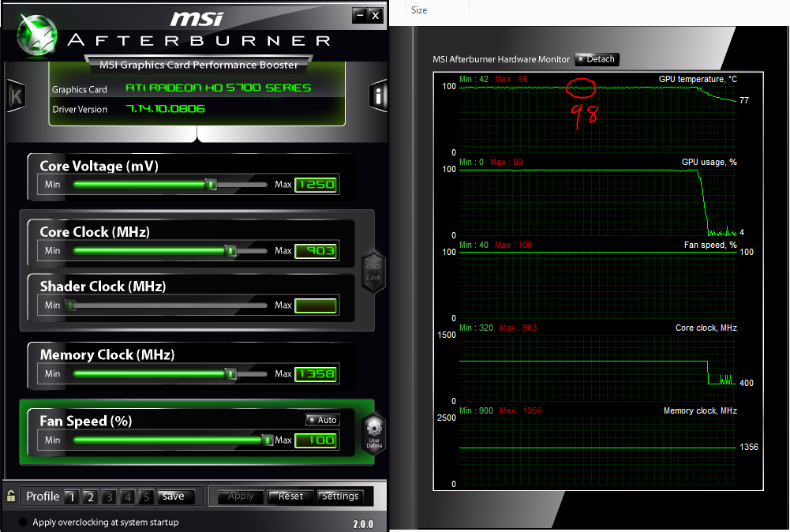The height and width of the screenshot is (532, 790).
Task: Click the empty Shader Clock value field
Action: coord(316,305)
